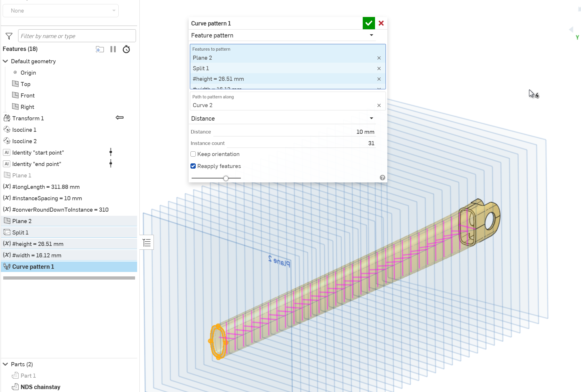
Task: Open the Feature pattern type dropdown
Action: click(371, 35)
